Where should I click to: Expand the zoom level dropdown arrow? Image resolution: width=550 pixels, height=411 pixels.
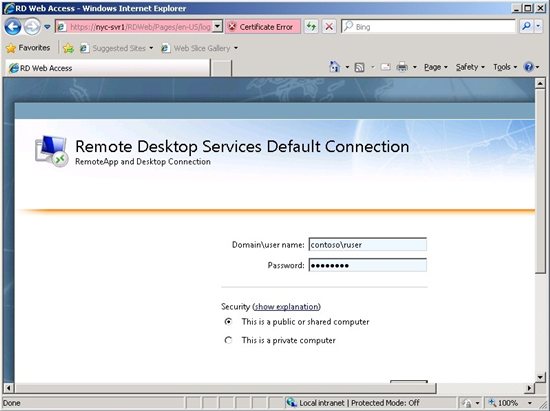(x=530, y=403)
